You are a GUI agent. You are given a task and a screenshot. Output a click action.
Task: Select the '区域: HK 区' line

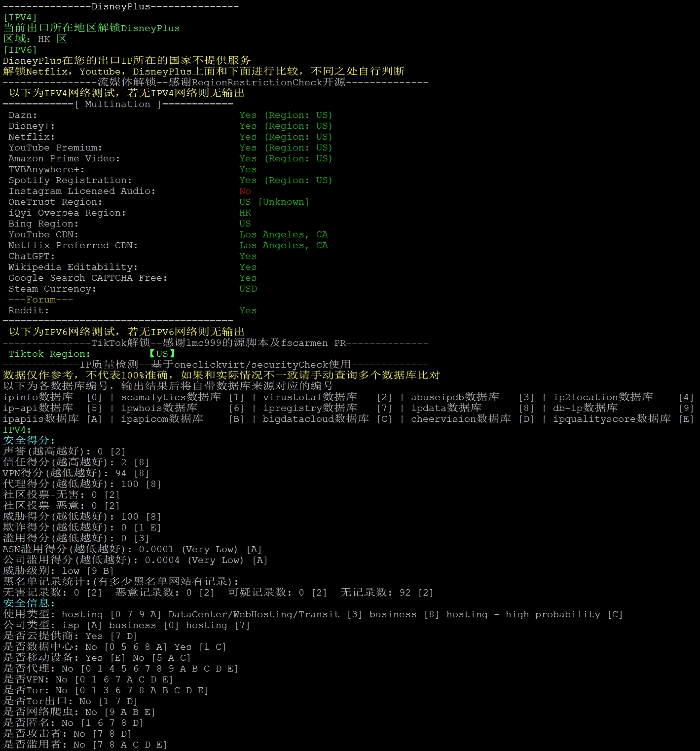(x=35, y=39)
